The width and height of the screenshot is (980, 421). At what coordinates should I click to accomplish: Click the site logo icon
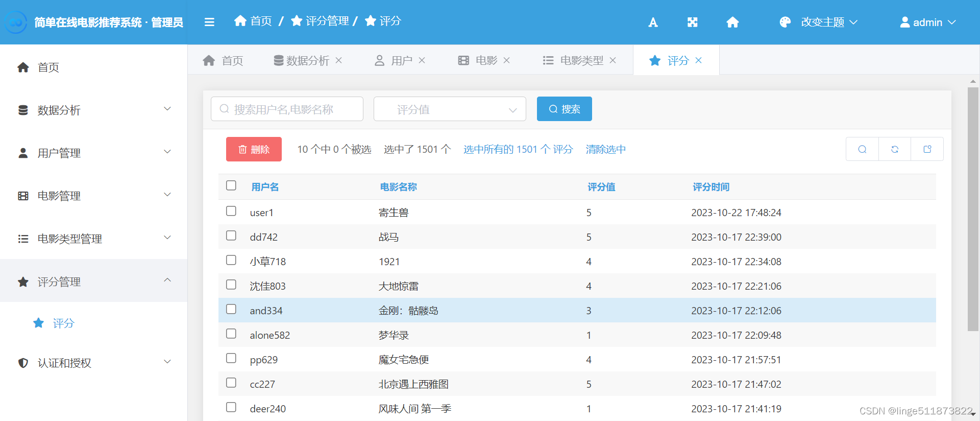point(16,22)
